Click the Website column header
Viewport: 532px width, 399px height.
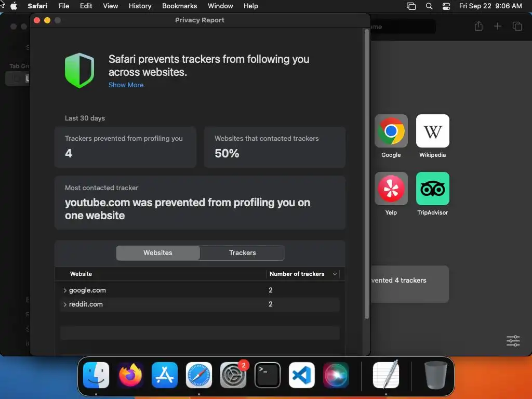(81, 274)
